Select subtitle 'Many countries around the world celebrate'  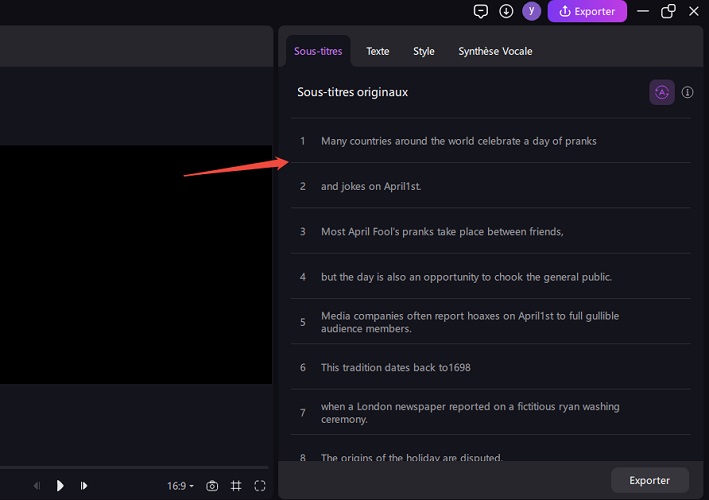(491, 141)
